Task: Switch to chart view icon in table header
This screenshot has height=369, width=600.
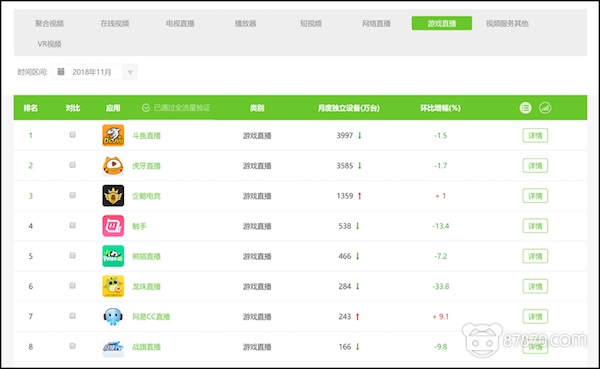Action: (545, 108)
